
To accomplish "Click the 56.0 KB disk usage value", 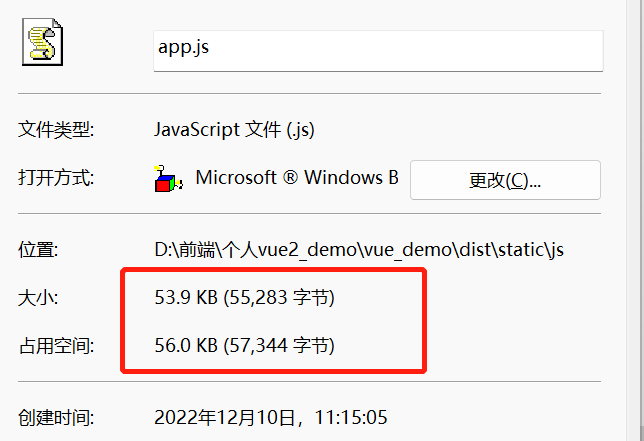I will 186,345.
